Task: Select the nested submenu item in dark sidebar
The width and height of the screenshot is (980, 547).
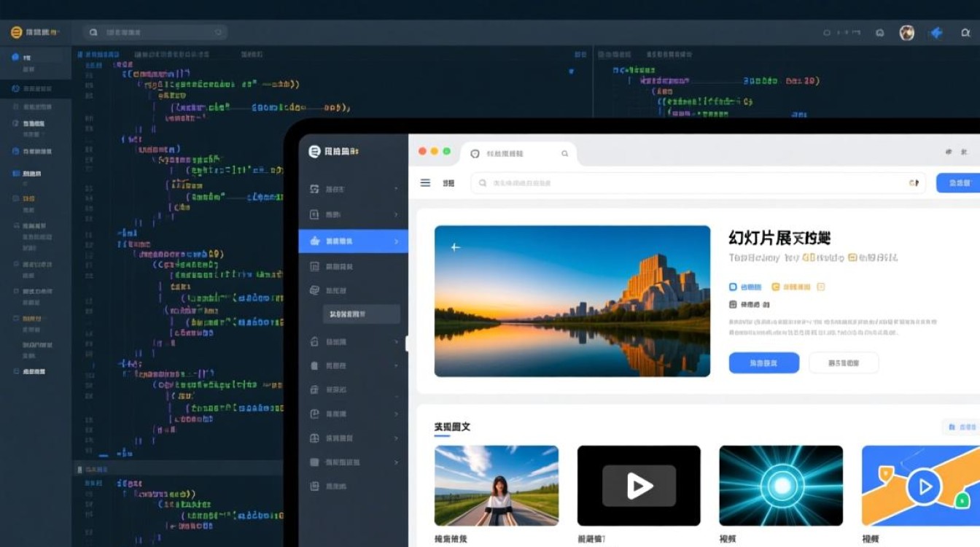Action: [x=362, y=314]
